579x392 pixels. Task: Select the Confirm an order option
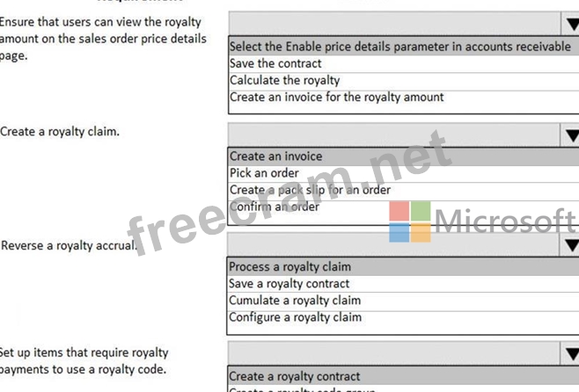(x=274, y=207)
